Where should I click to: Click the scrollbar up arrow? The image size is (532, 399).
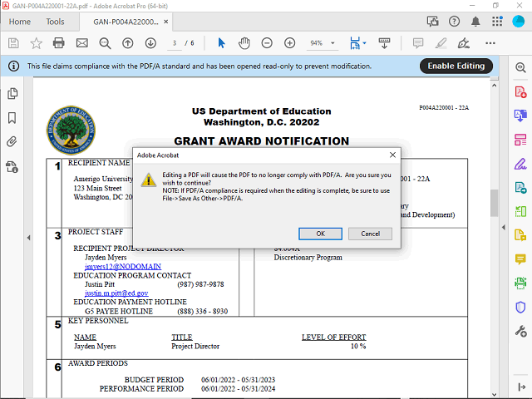coord(494,86)
